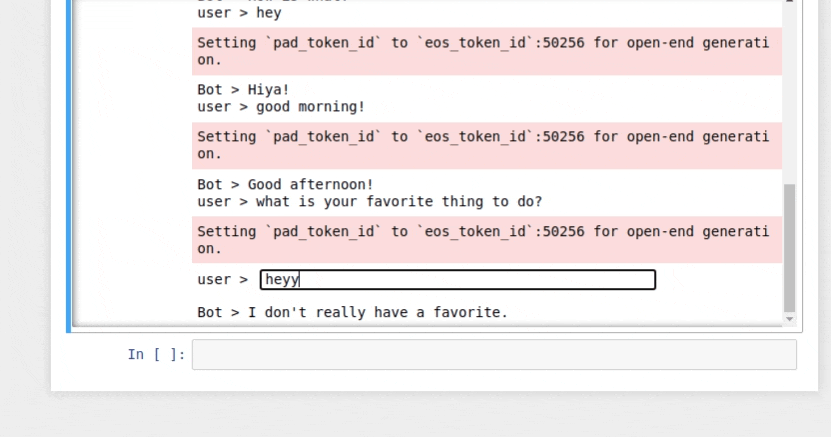The height and width of the screenshot is (437, 831).
Task: Click the output scrollbar thumb
Action: point(789,248)
